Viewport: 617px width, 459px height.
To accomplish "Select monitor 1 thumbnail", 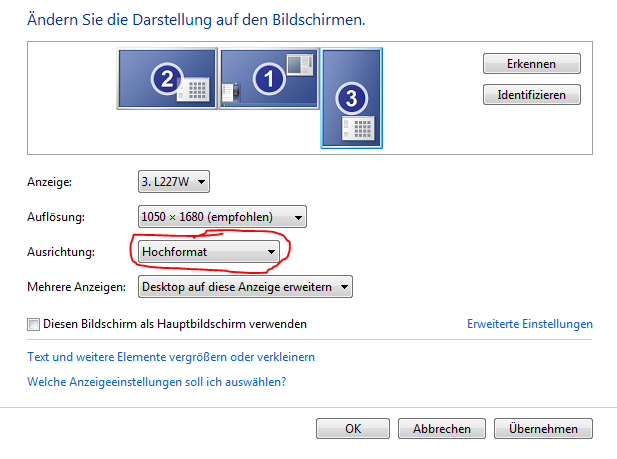I will pos(269,78).
